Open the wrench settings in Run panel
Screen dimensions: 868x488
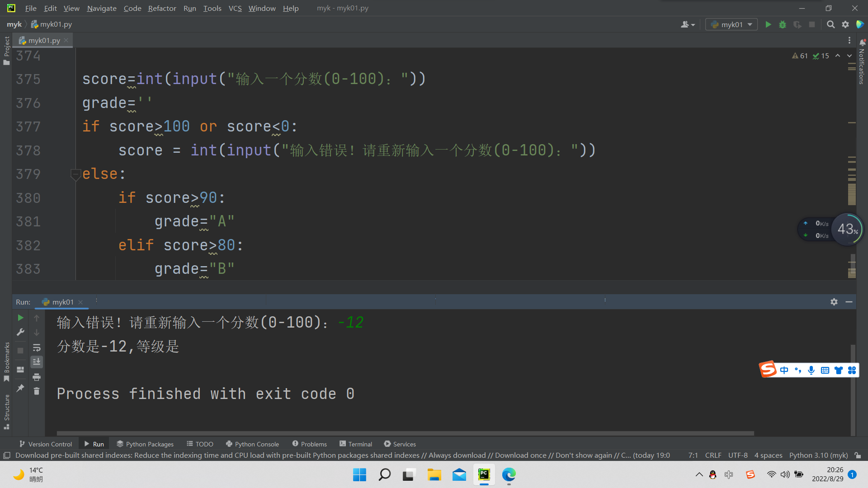[x=20, y=332]
